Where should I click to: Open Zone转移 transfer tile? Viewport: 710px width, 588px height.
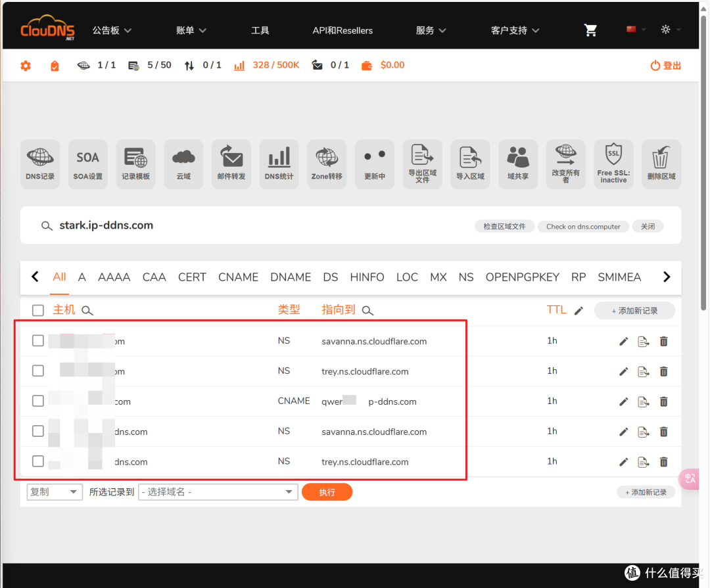click(327, 164)
